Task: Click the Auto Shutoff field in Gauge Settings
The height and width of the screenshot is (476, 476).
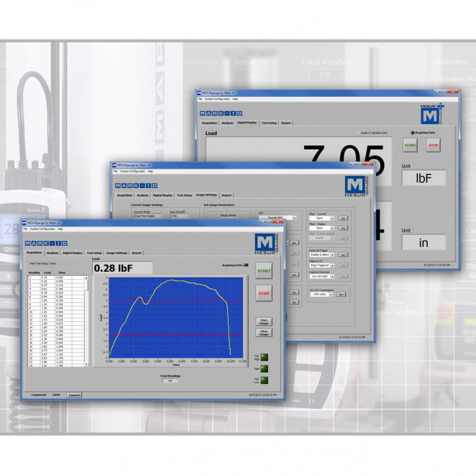Action: 179,216
